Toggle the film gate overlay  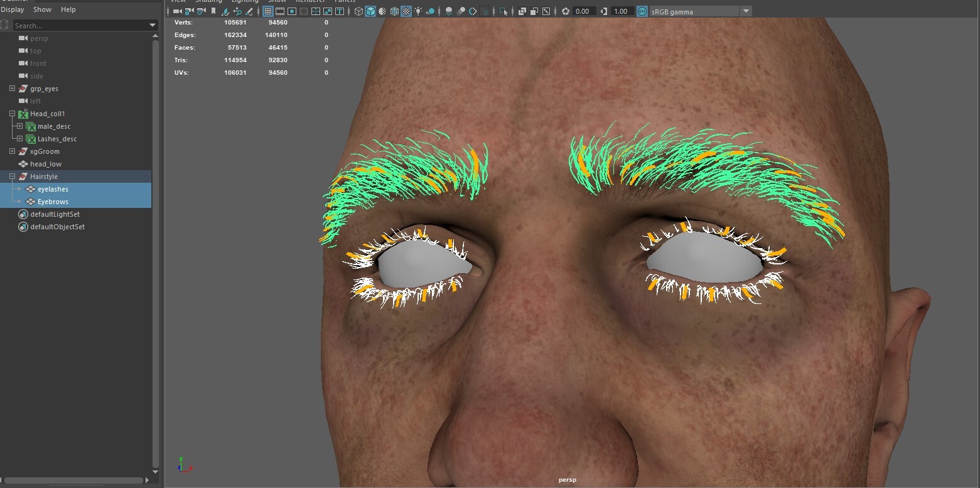(x=280, y=11)
